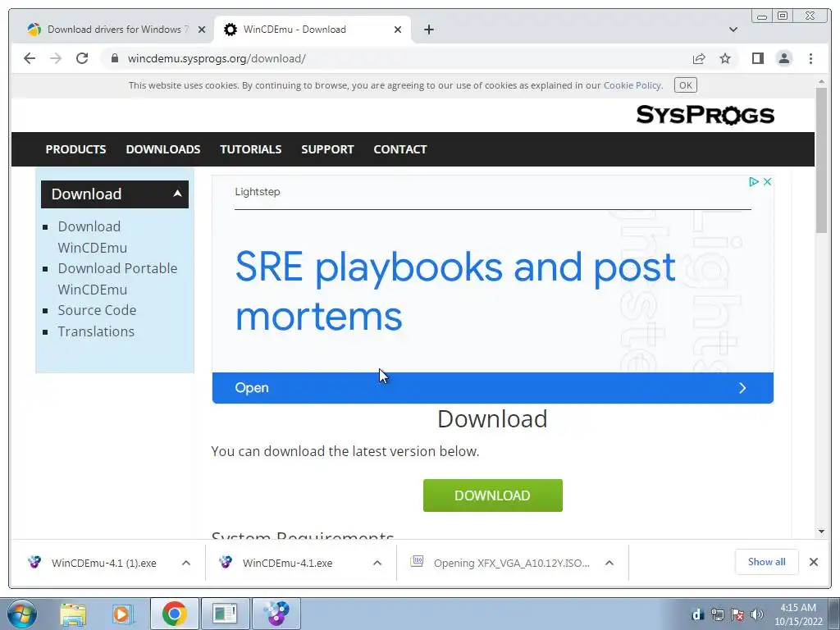Open the Windows Start menu
The width and height of the screenshot is (840, 630).
tap(22, 614)
